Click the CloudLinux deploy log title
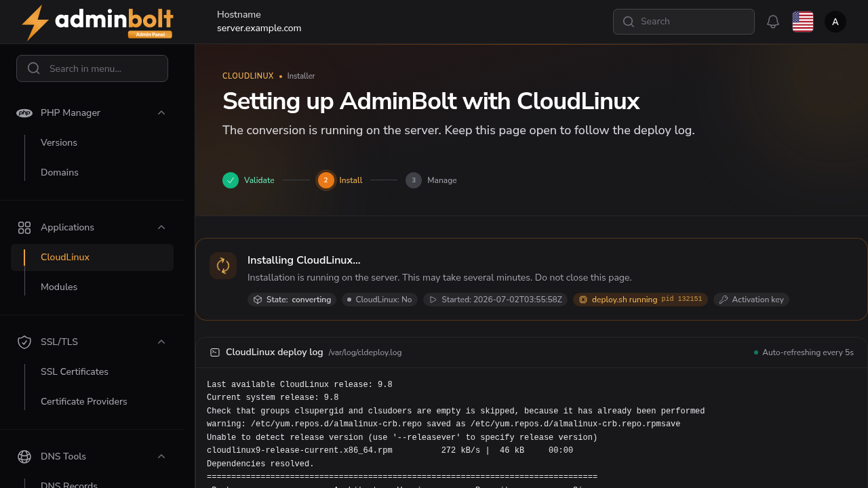Screen dimensions: 868x488 275,352
